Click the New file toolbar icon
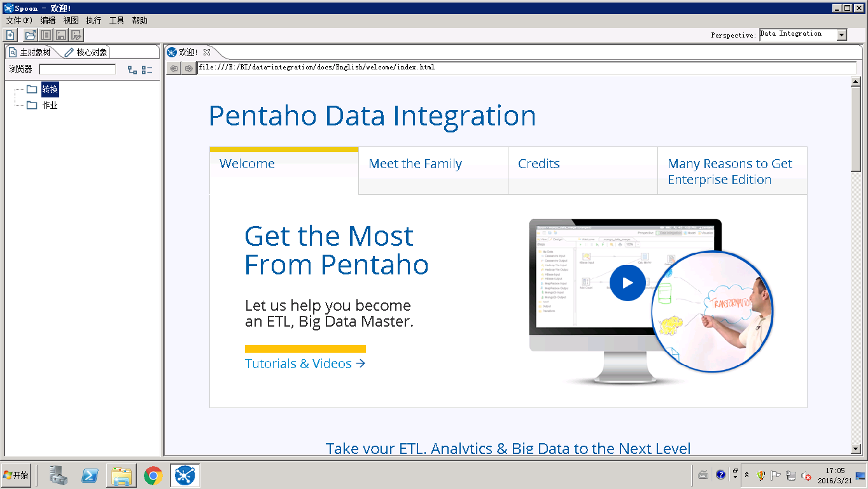The image size is (868, 489). pyautogui.click(x=10, y=35)
